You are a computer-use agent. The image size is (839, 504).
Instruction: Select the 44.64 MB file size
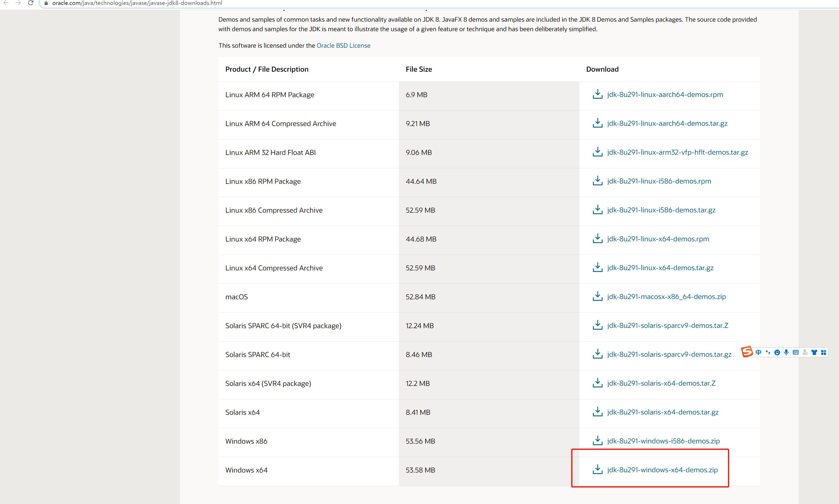click(x=421, y=181)
